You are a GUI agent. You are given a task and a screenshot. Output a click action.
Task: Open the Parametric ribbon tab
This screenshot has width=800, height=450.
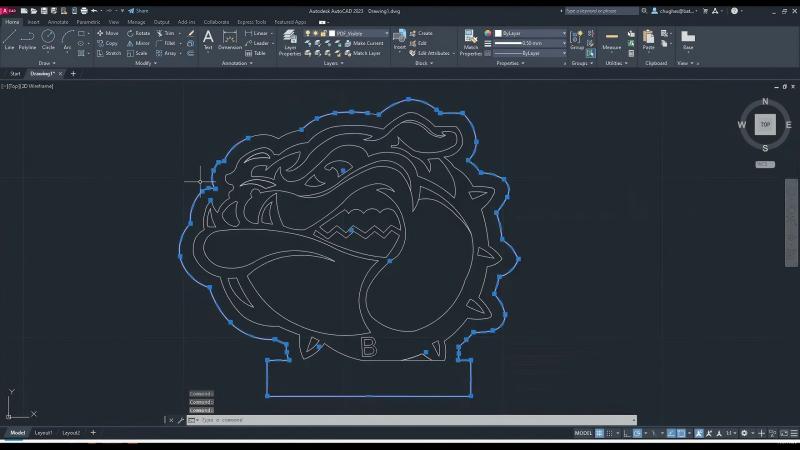tap(88, 22)
